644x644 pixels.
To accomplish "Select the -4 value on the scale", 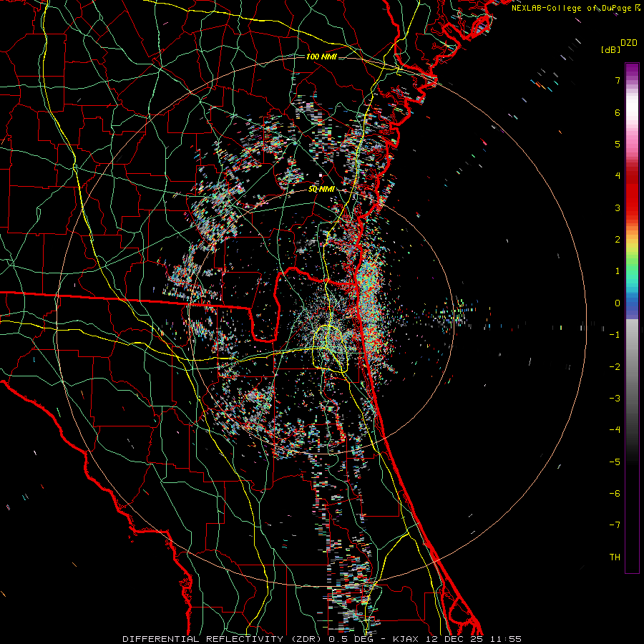I will coord(615,430).
